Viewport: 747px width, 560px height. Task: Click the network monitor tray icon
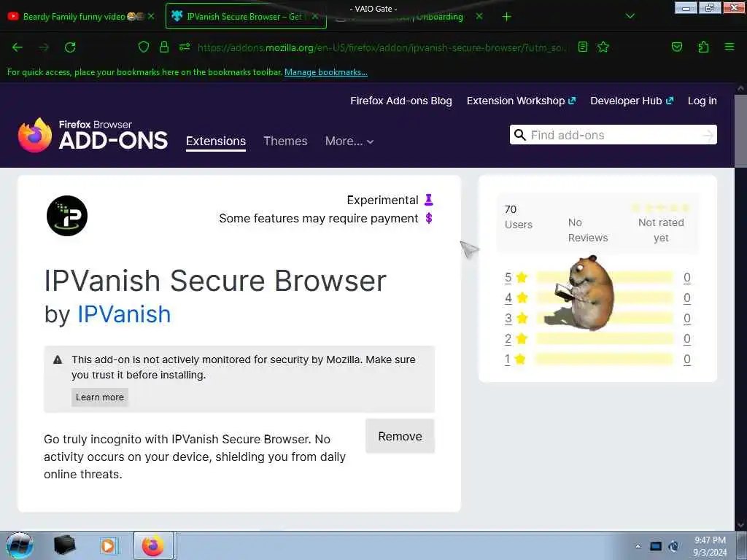(656, 546)
